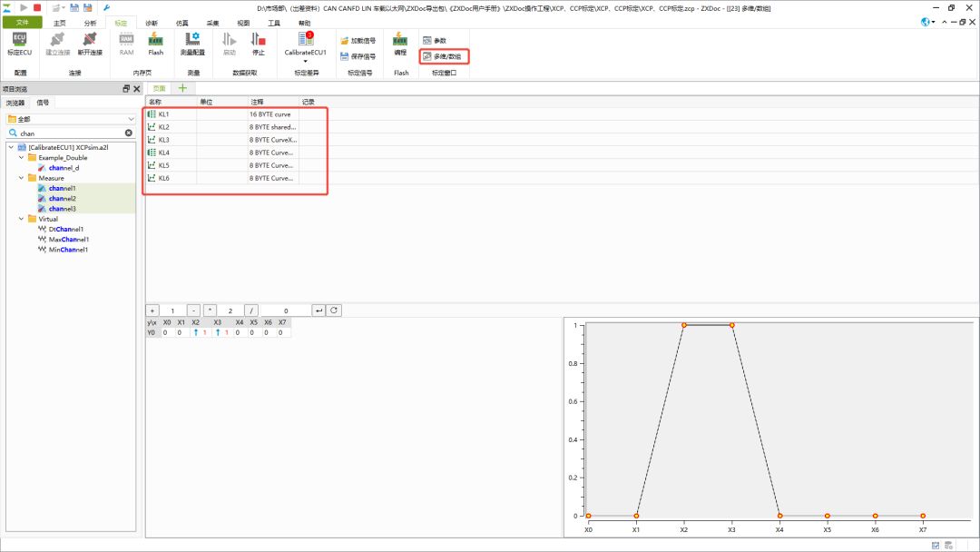Collapse the Example_Double folder
The image size is (980, 552).
tap(21, 158)
